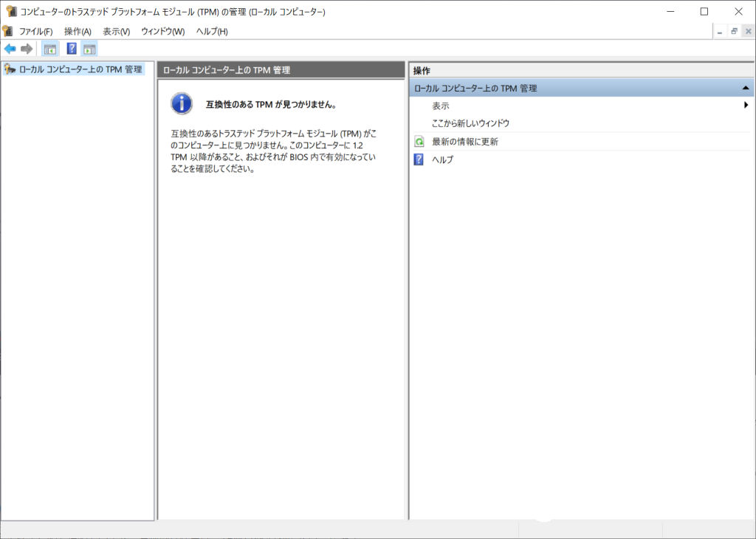Open the 操作(A) menu
This screenshot has height=539, width=756.
pos(78,31)
